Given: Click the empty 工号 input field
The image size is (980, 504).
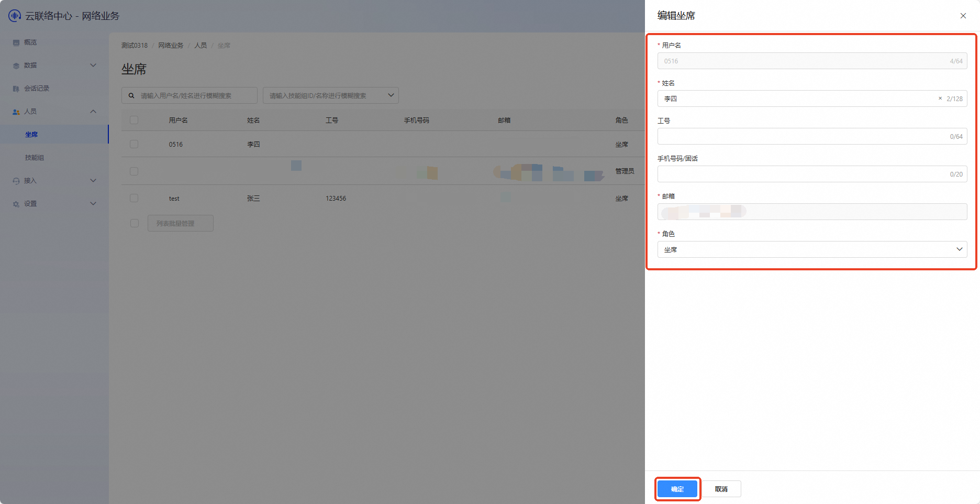Looking at the screenshot, I should [812, 136].
